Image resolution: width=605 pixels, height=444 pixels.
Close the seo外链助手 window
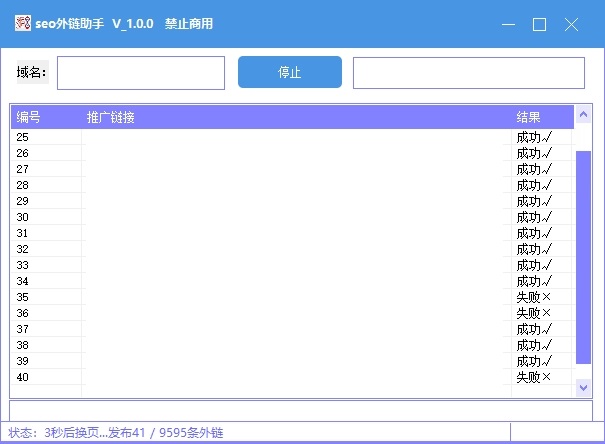coord(571,24)
